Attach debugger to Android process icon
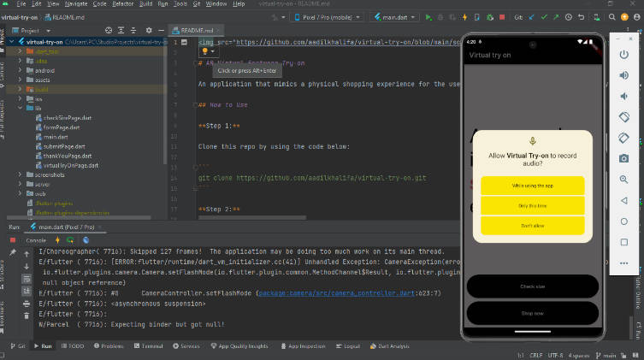644x360 pixels. click(489, 17)
